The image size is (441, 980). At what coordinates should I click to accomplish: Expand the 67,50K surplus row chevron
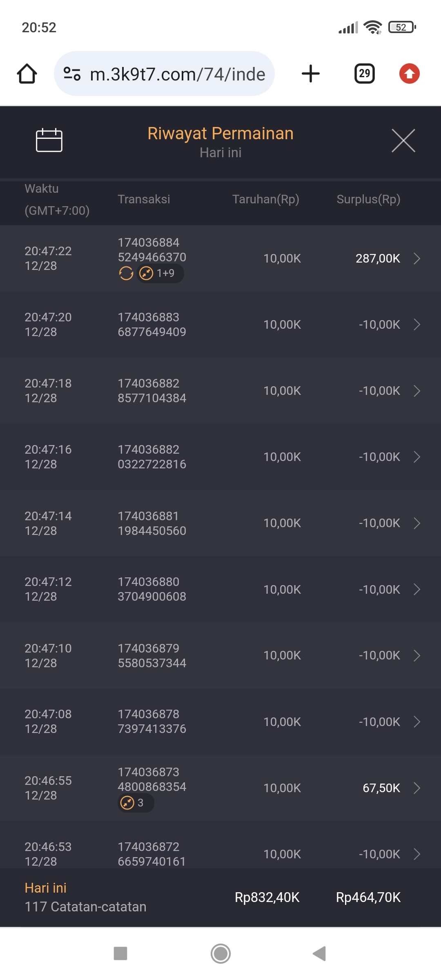pyautogui.click(x=416, y=788)
